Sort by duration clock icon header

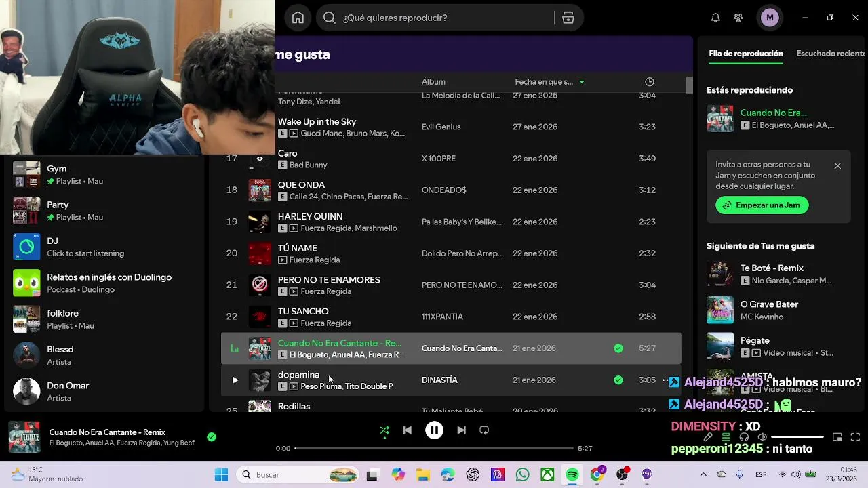pos(649,82)
